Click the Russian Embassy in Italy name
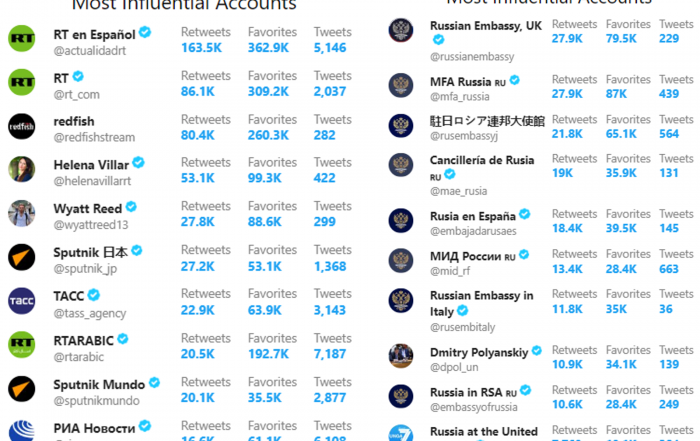Screen dimensions: 700x441 coord(481,303)
